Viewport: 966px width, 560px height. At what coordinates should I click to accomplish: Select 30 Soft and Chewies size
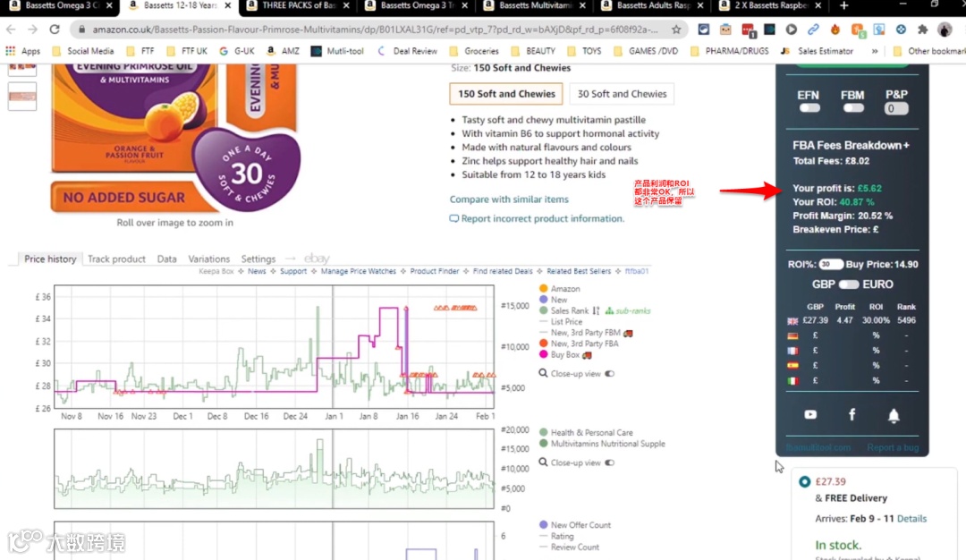pos(622,94)
